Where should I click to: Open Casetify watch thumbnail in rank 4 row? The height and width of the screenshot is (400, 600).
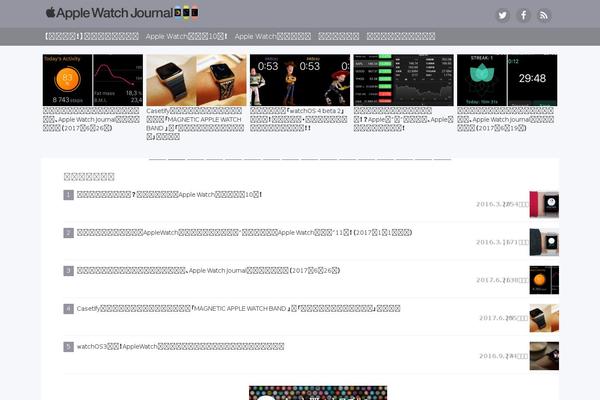click(544, 318)
